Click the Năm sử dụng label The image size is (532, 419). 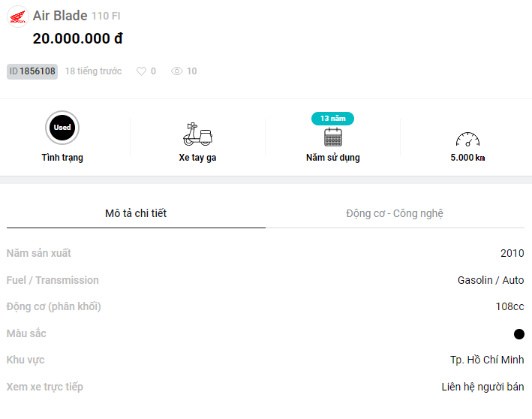coord(333,158)
